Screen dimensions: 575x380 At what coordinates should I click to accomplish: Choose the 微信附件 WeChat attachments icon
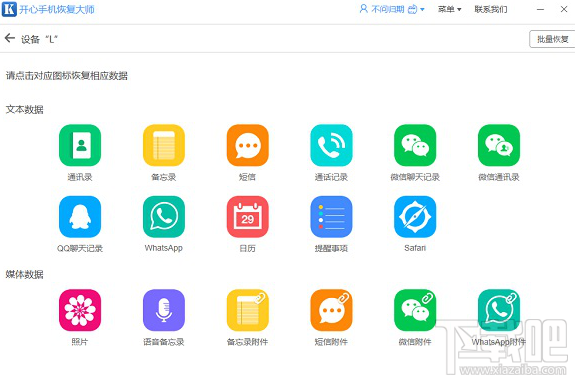[x=415, y=310]
